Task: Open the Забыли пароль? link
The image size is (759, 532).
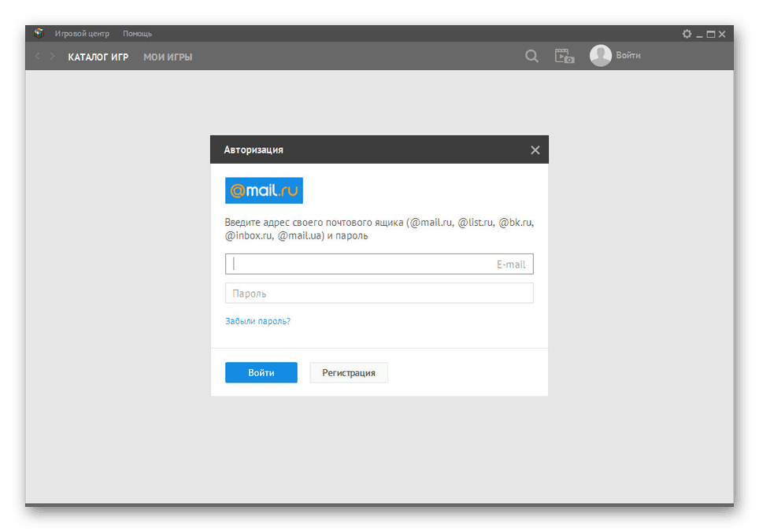Action: (x=257, y=321)
